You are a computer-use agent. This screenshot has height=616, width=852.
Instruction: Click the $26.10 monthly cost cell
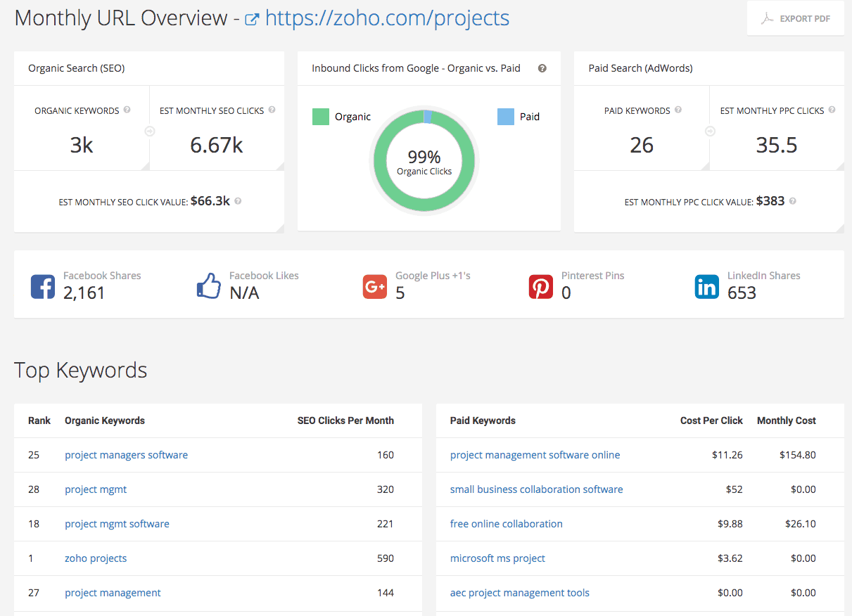pos(801,524)
